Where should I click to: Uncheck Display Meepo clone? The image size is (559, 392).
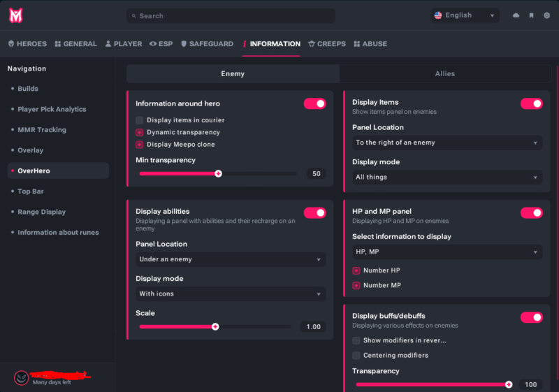tap(139, 145)
